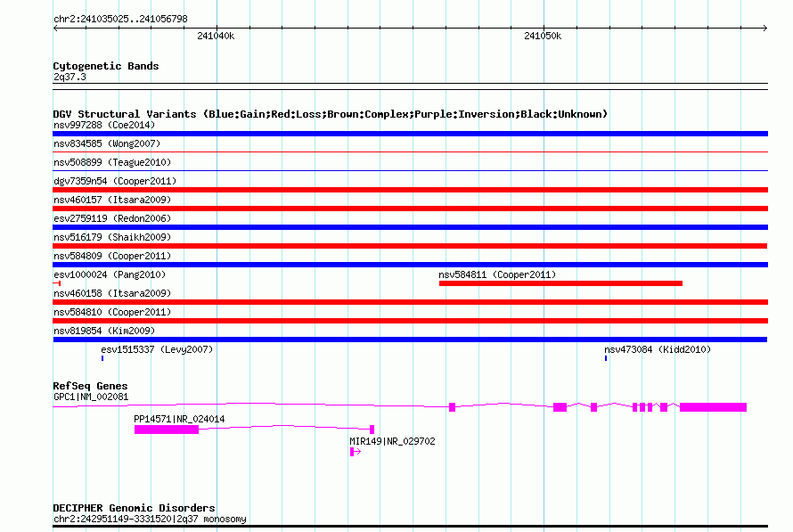This screenshot has height=532, width=793.
Task: Open the nsv516179 (Shaikh2009) variant label
Action: 112,237
